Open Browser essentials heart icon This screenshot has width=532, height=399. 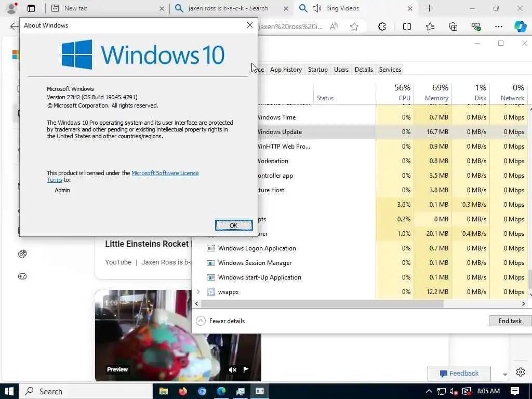tap(476, 26)
